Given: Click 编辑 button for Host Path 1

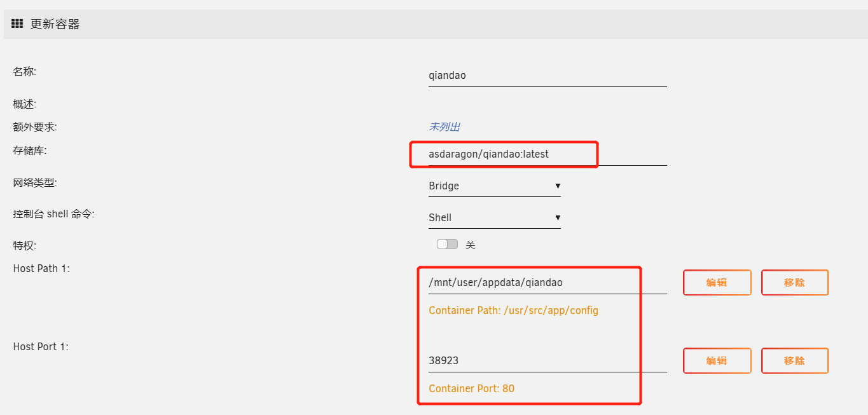Looking at the screenshot, I should point(717,283).
